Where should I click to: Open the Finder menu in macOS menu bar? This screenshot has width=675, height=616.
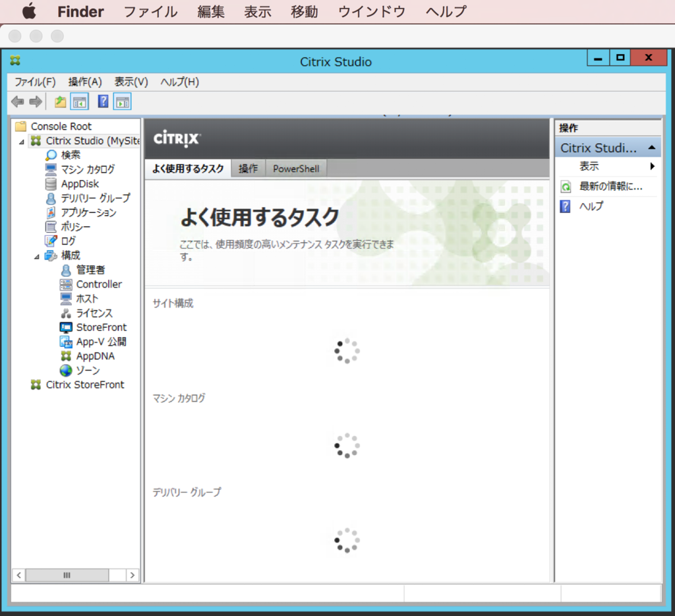coord(80,12)
